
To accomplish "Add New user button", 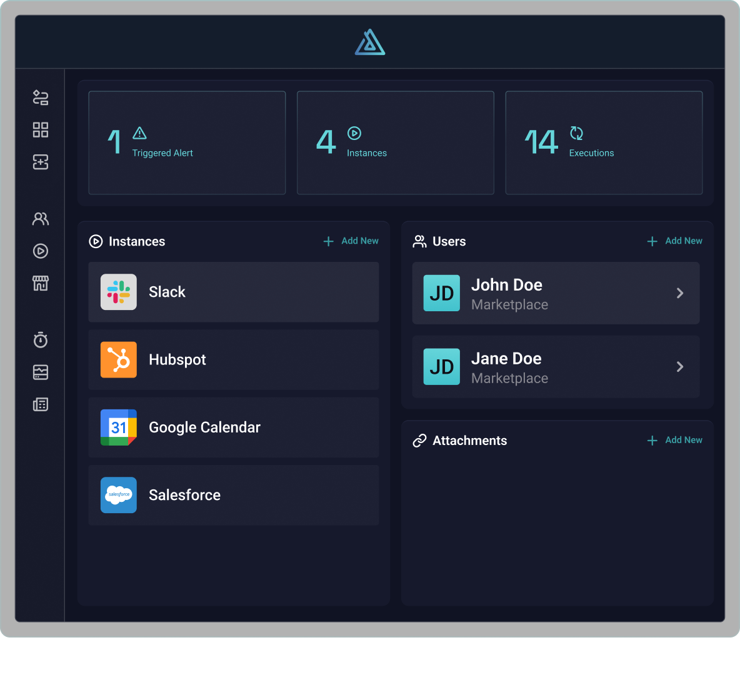I will click(674, 241).
